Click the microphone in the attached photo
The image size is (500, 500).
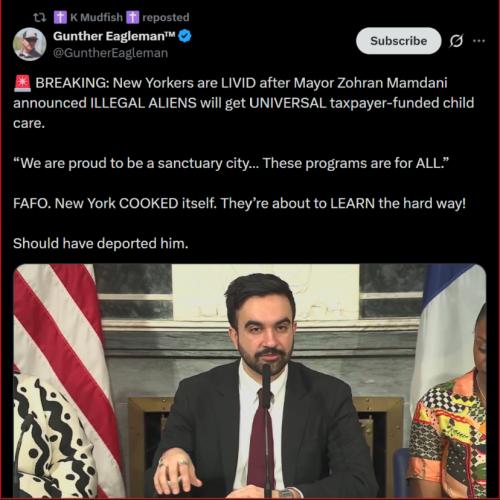click(266, 430)
